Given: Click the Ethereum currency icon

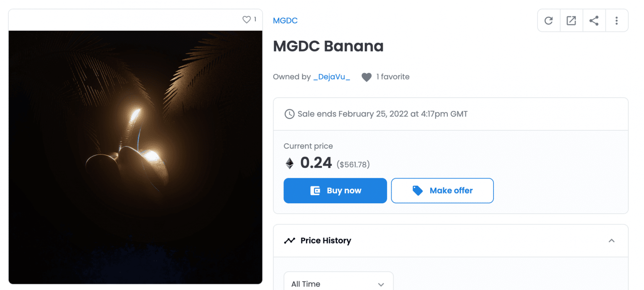Looking at the screenshot, I should (x=290, y=163).
